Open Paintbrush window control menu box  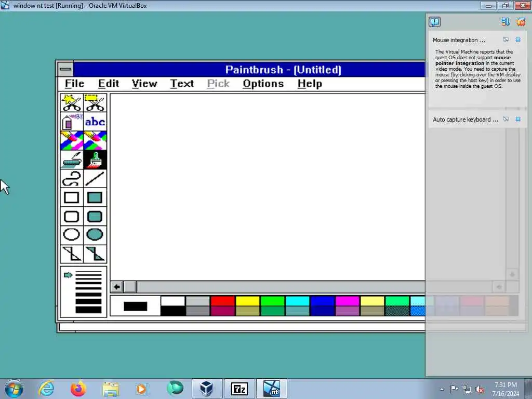tap(65, 70)
